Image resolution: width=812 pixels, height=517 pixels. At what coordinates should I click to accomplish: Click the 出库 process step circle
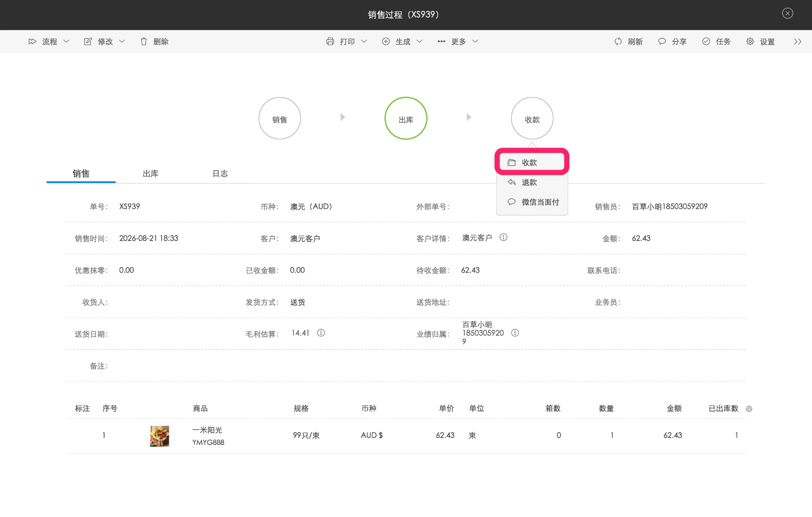click(x=406, y=118)
